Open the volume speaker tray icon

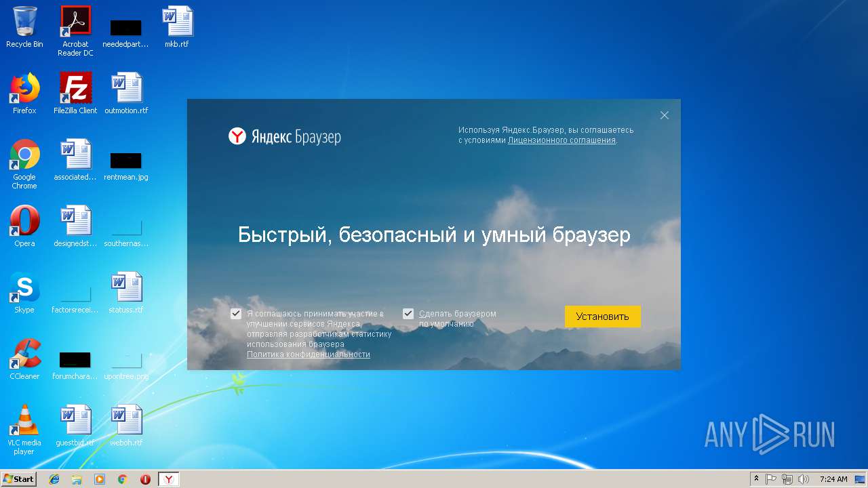click(804, 479)
